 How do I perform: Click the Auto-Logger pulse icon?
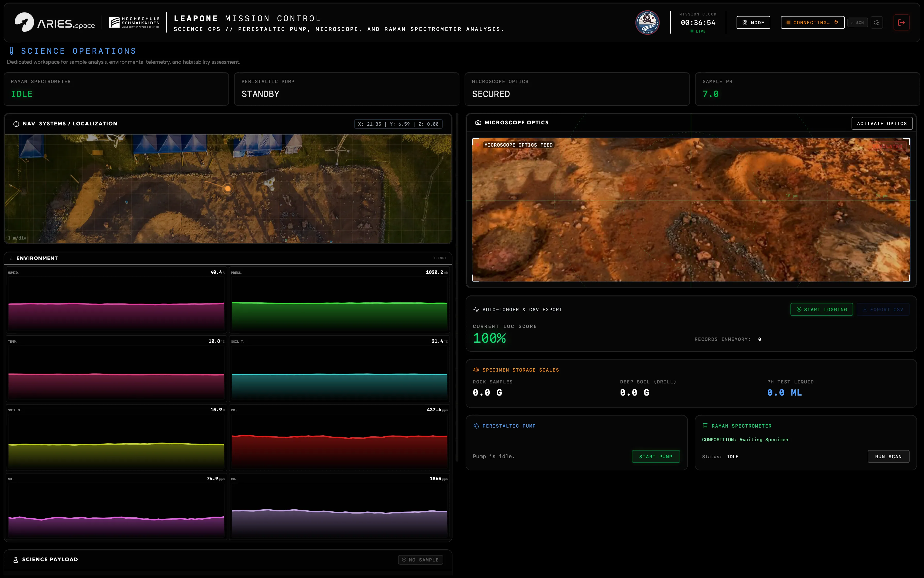(x=476, y=310)
